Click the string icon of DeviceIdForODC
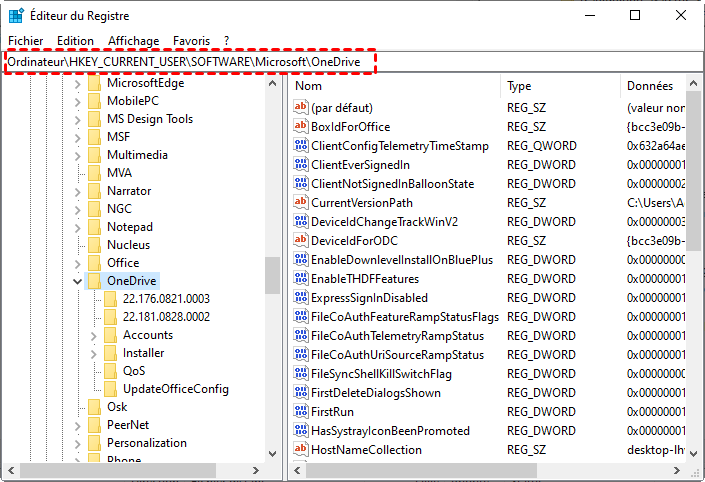Viewport: 705px width, 482px height. pos(300,240)
